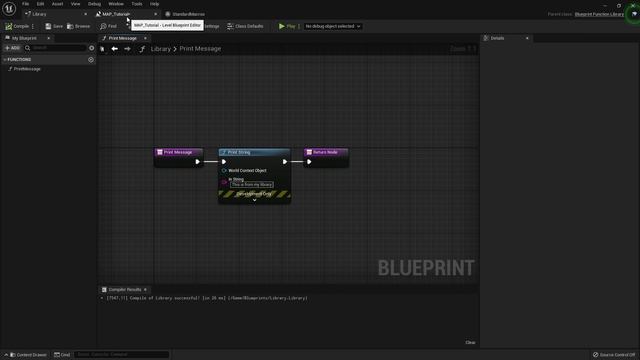Open the File menu
The image size is (640, 360).
click(25, 4)
